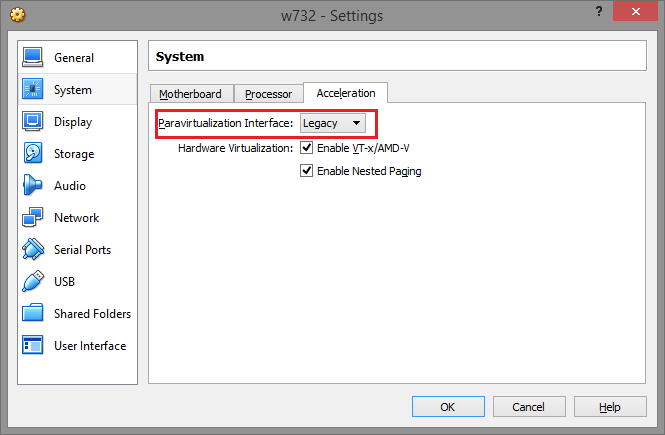Switch to the Motherboard tab
Image resolution: width=665 pixels, height=435 pixels.
pos(190,94)
